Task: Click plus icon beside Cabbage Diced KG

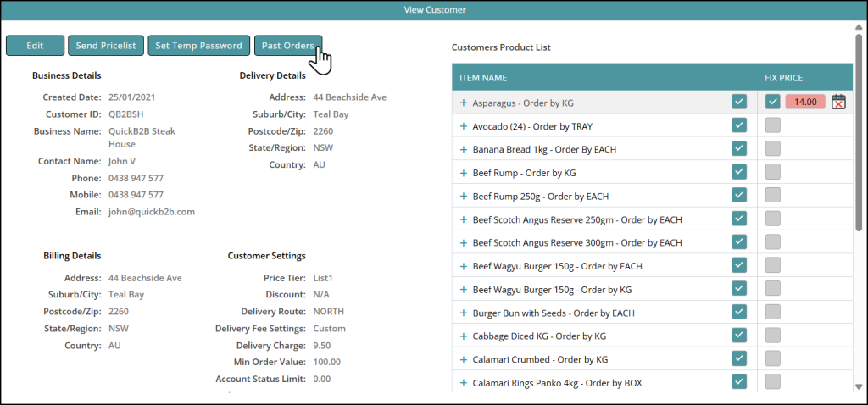Action: tap(463, 336)
